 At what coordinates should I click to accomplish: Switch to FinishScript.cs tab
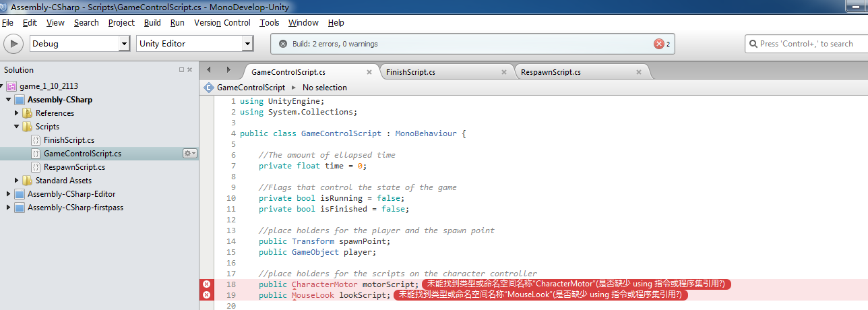point(410,72)
